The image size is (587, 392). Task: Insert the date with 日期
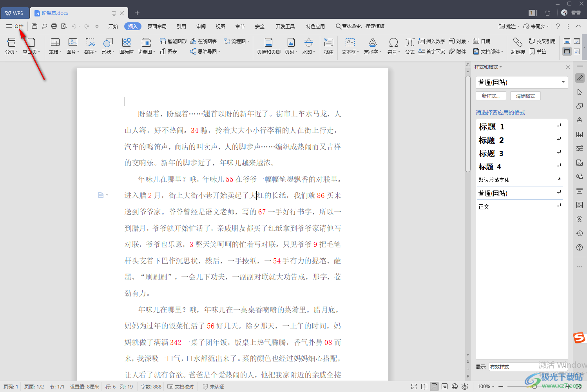point(482,41)
